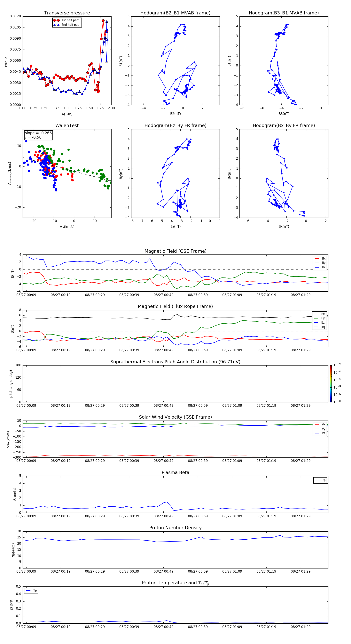
Task: Click the pitch angle color bar
Action: coord(331,384)
